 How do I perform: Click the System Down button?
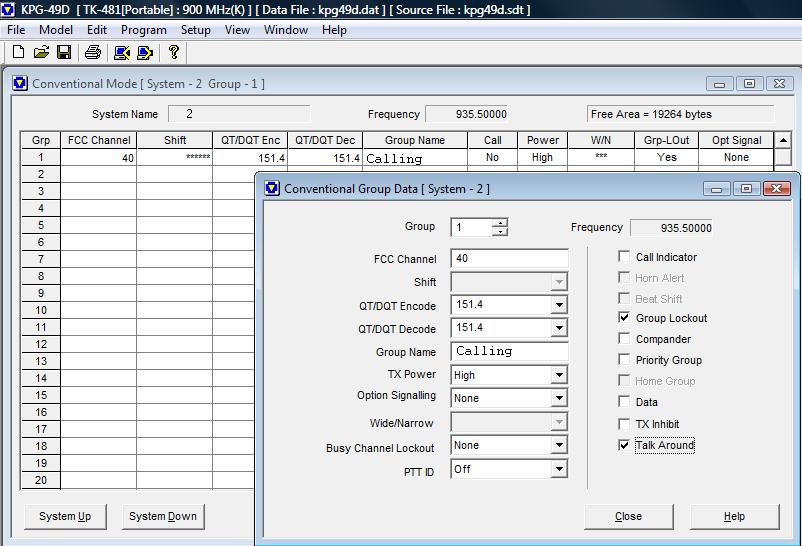(163, 516)
